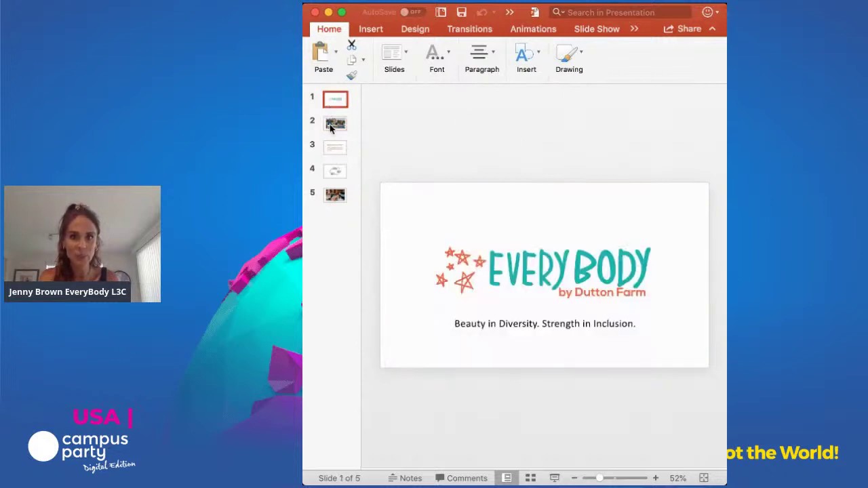Select slide 5 thumbnail

tap(335, 195)
